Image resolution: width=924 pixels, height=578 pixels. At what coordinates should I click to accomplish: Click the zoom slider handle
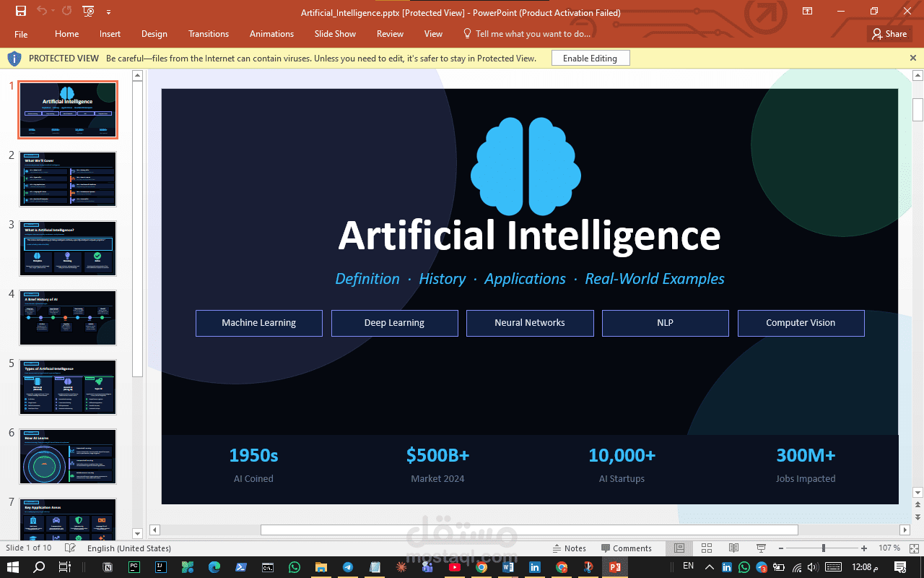pos(824,548)
